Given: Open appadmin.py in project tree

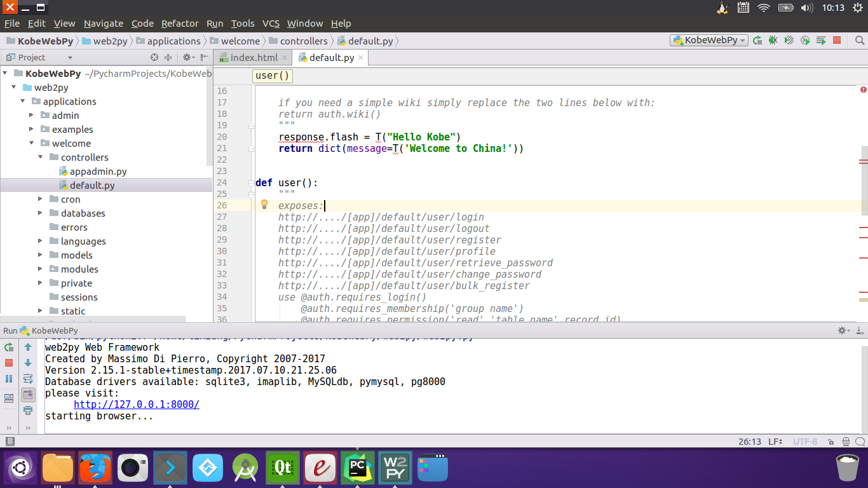Looking at the screenshot, I should [93, 172].
